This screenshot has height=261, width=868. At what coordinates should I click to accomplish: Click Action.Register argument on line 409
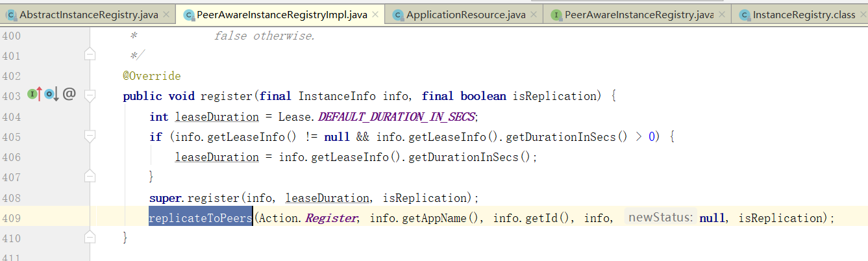(x=308, y=218)
